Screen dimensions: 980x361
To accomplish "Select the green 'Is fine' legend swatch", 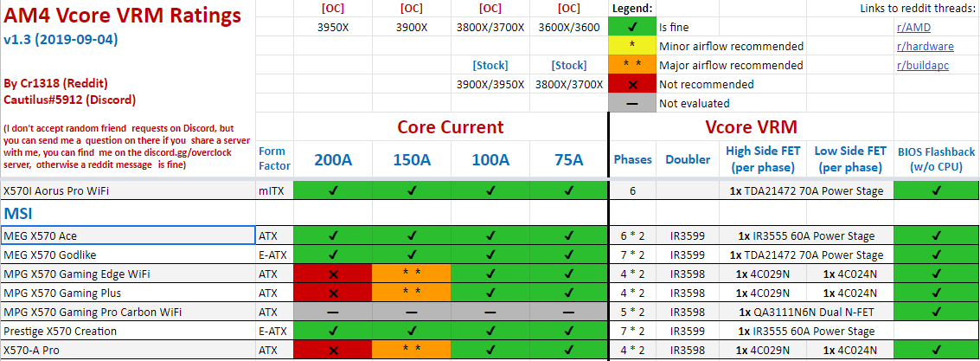I will click(x=632, y=28).
